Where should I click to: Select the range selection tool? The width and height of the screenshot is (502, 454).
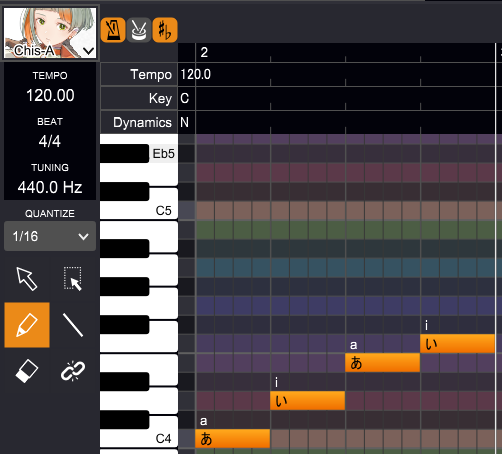[73, 279]
